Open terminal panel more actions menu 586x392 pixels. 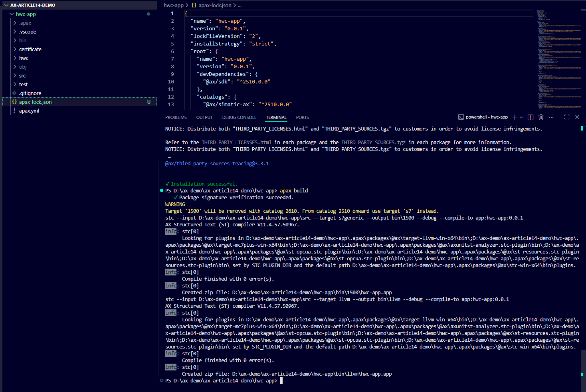(x=551, y=117)
